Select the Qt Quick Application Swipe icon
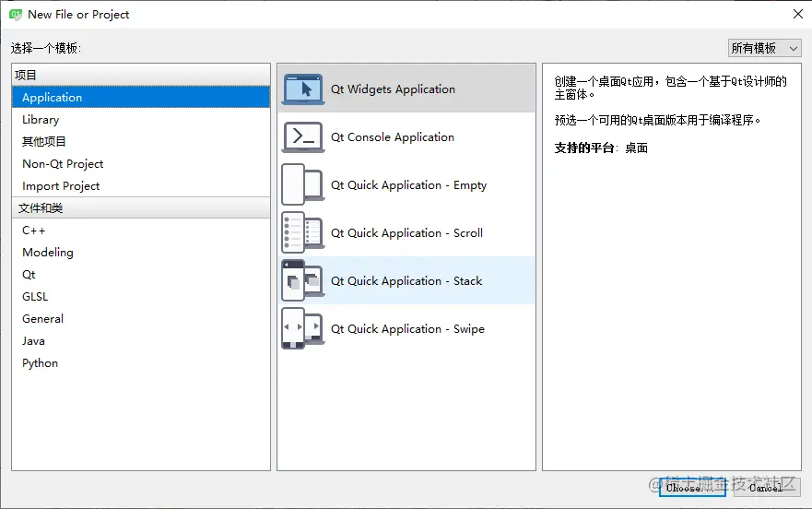 [x=303, y=328]
